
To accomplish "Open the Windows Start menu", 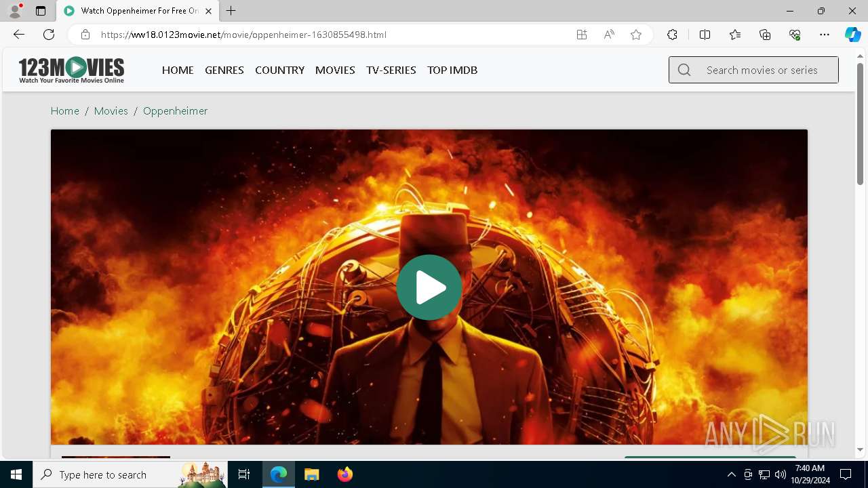I will click(16, 474).
